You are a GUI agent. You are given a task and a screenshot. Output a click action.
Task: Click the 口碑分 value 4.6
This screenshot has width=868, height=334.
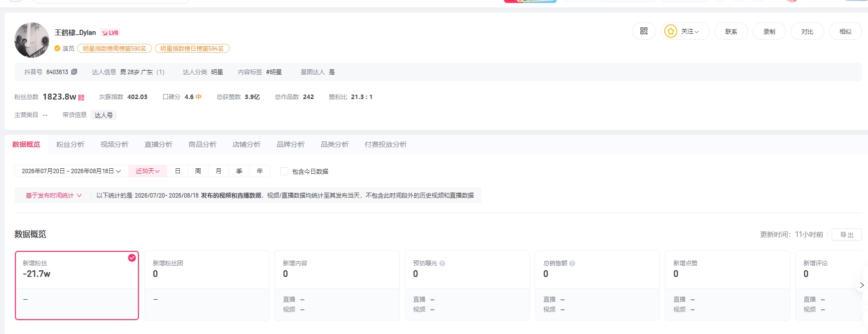[x=189, y=97]
